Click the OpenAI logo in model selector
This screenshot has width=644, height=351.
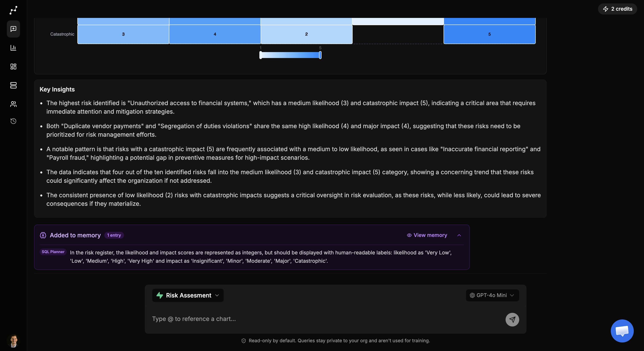click(x=472, y=295)
